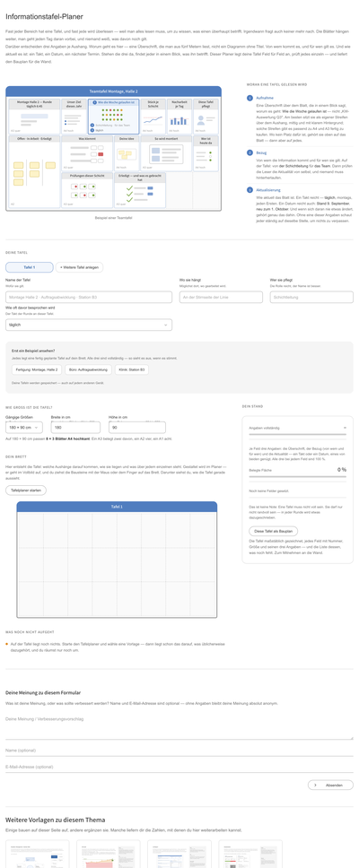Load the 'Fertigung: Montage, Halle 2' example
359x868 pixels.
tap(37, 369)
